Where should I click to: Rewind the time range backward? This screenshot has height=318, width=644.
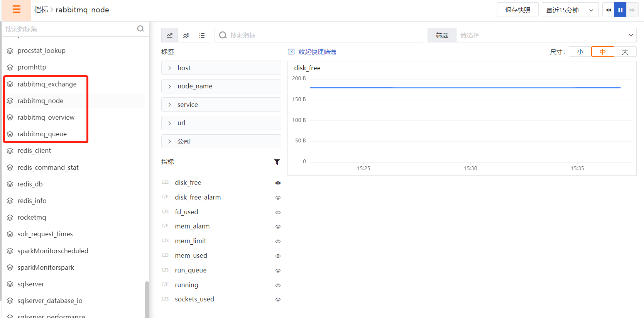tap(609, 10)
